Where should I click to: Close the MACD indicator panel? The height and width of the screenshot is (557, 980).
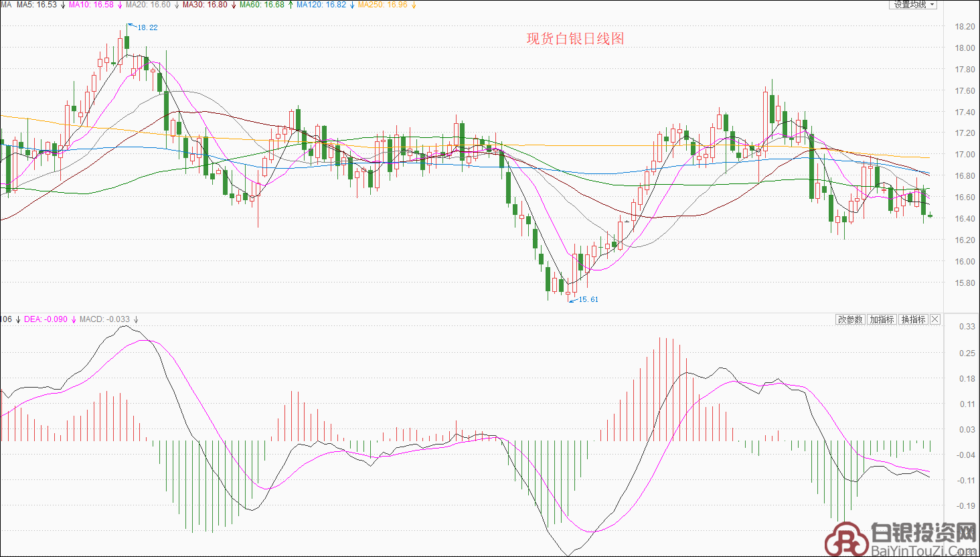(935, 320)
